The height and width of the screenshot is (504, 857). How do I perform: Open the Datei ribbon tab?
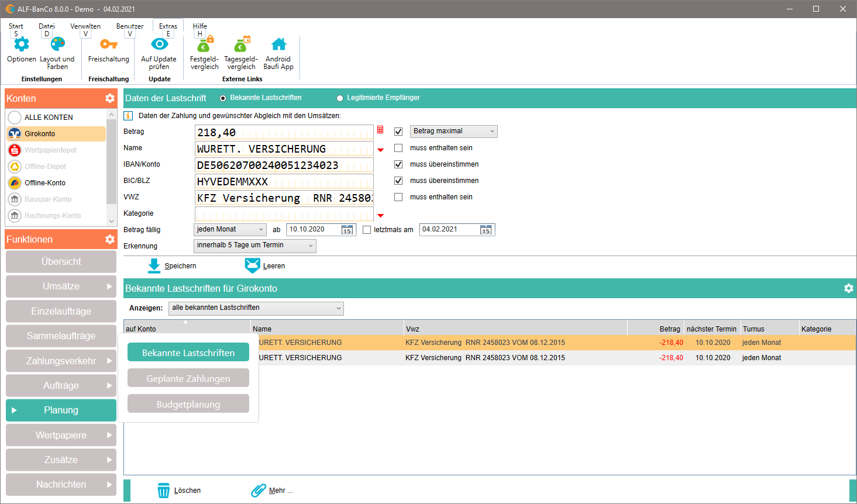tap(47, 26)
